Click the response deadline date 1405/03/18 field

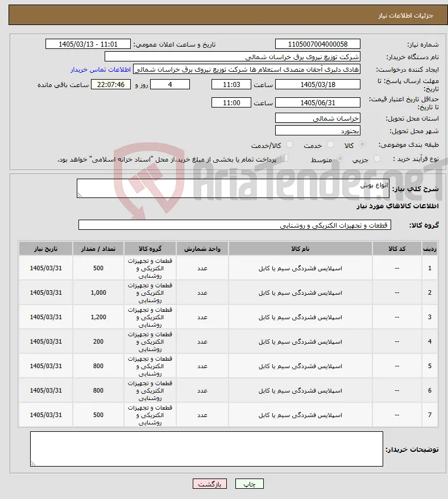(318, 85)
